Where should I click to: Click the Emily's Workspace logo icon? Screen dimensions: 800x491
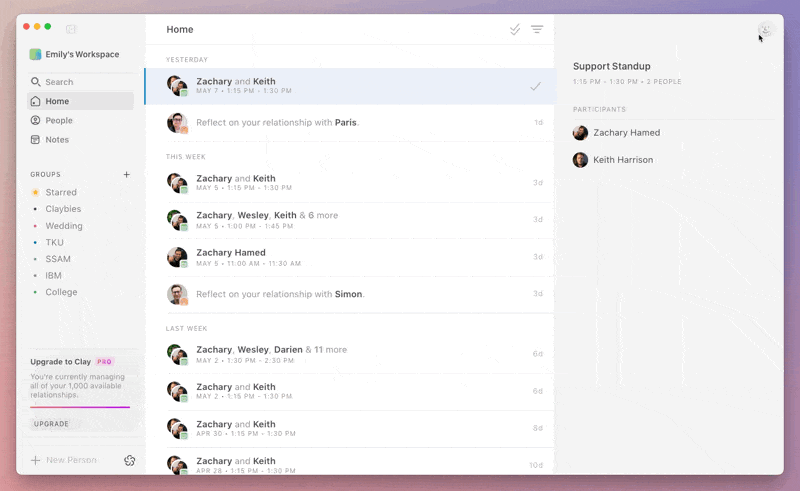coord(35,54)
